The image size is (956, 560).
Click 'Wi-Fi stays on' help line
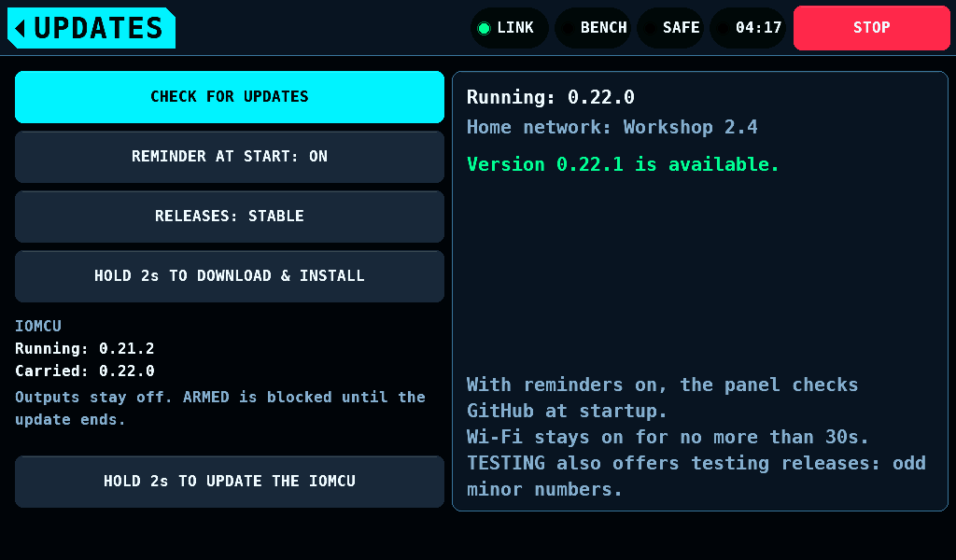668,437
